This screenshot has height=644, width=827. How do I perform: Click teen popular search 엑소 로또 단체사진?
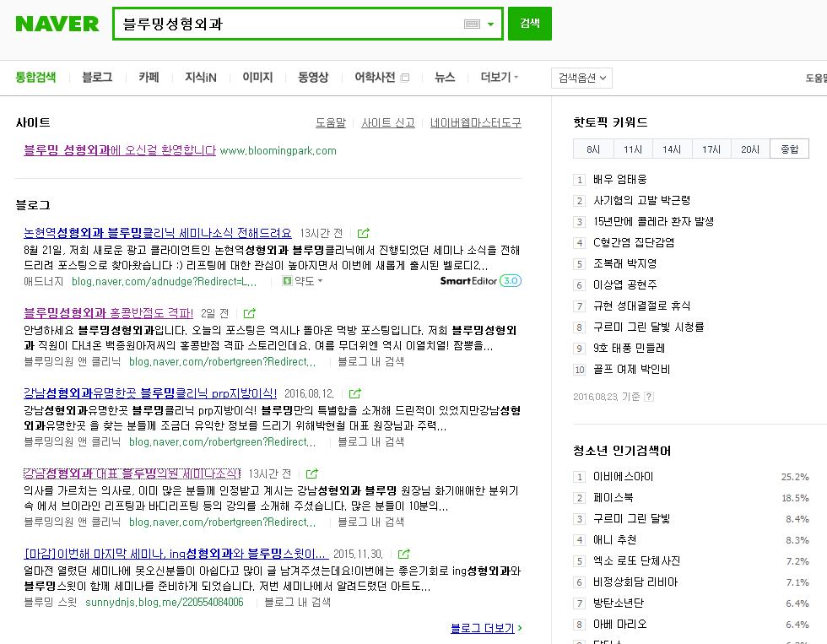(636, 561)
